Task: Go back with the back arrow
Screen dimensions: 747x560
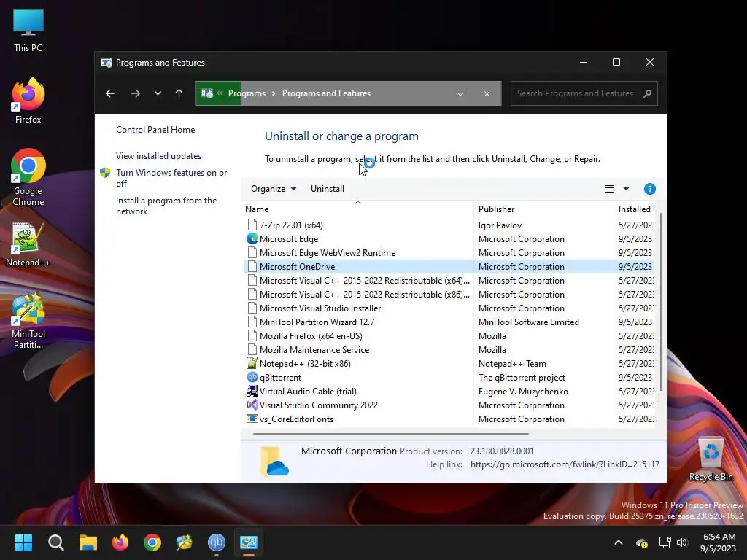Action: (110, 93)
